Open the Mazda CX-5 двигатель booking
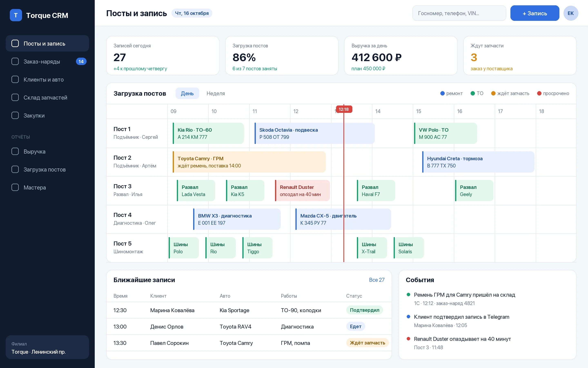The height and width of the screenshot is (368, 588). pos(343,219)
